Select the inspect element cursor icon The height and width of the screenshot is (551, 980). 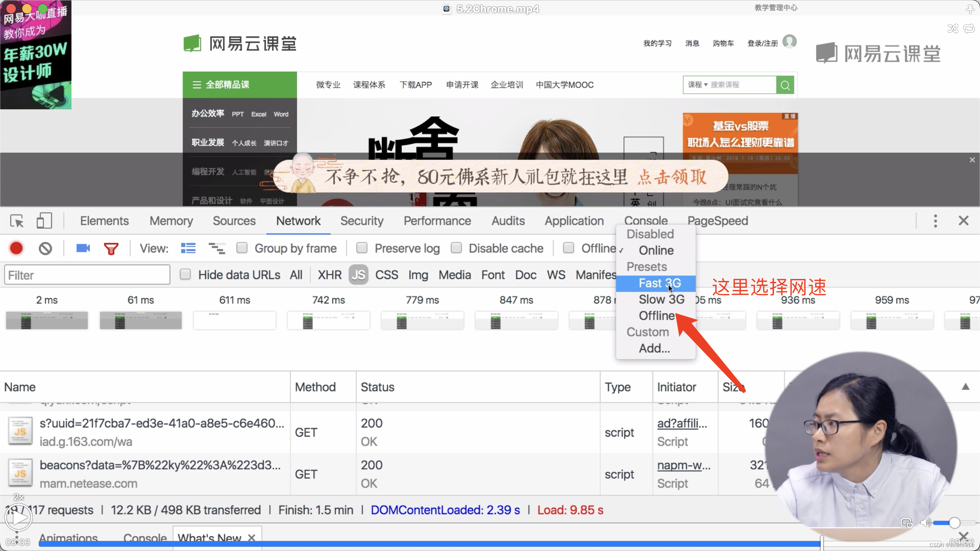point(17,221)
